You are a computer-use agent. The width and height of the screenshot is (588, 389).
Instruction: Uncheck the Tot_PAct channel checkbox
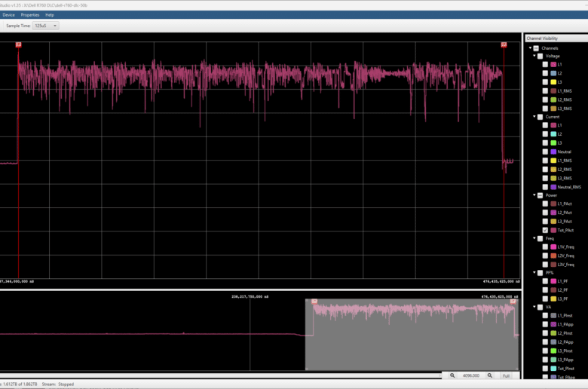[545, 230]
